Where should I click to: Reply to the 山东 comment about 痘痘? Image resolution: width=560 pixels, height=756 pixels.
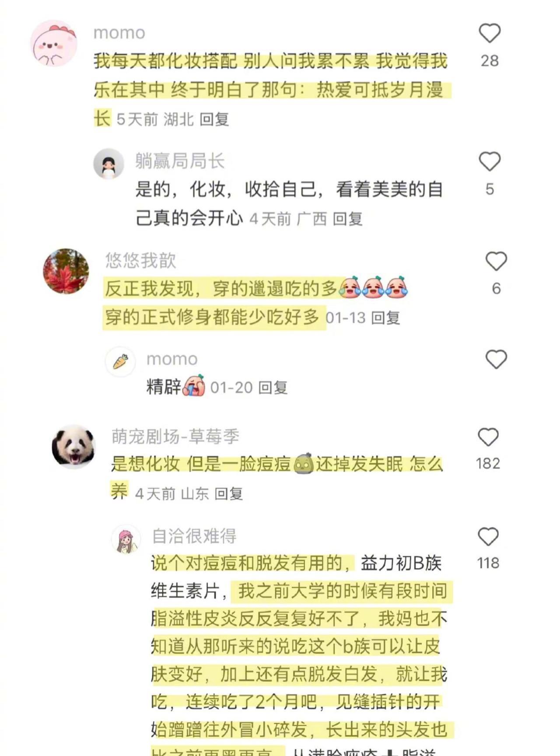tap(229, 494)
